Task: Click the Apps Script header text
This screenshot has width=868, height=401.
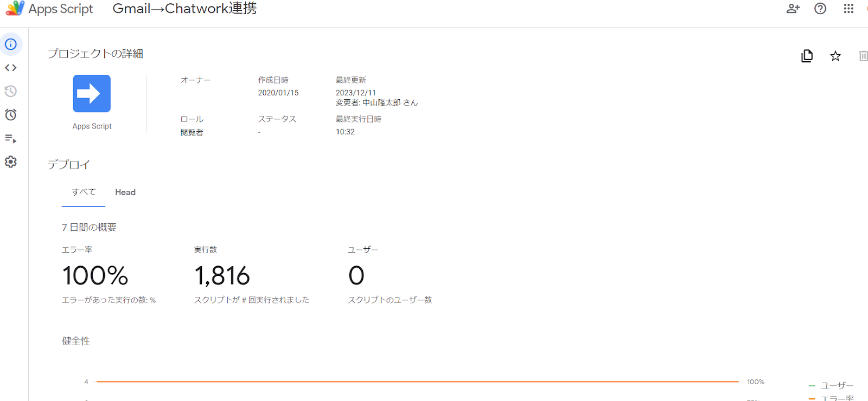Action: 61,9
